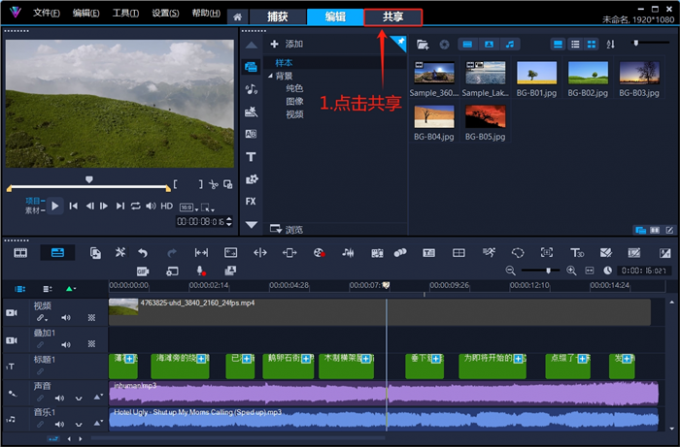The width and height of the screenshot is (680, 447).
Task: Click the undo arrow in timeline toolbar
Action: pos(143,253)
